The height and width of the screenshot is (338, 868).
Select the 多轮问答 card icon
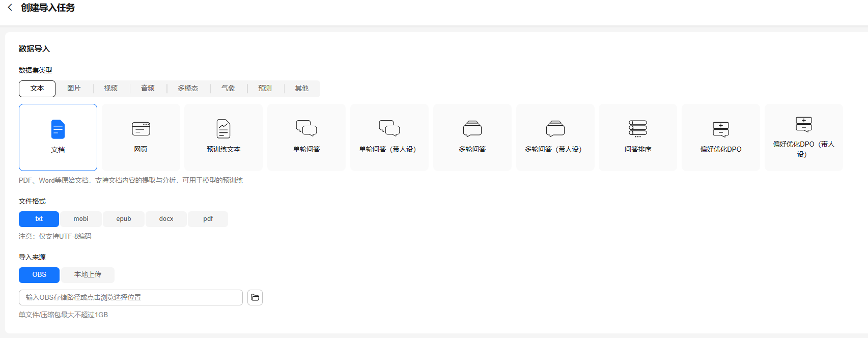tap(472, 129)
